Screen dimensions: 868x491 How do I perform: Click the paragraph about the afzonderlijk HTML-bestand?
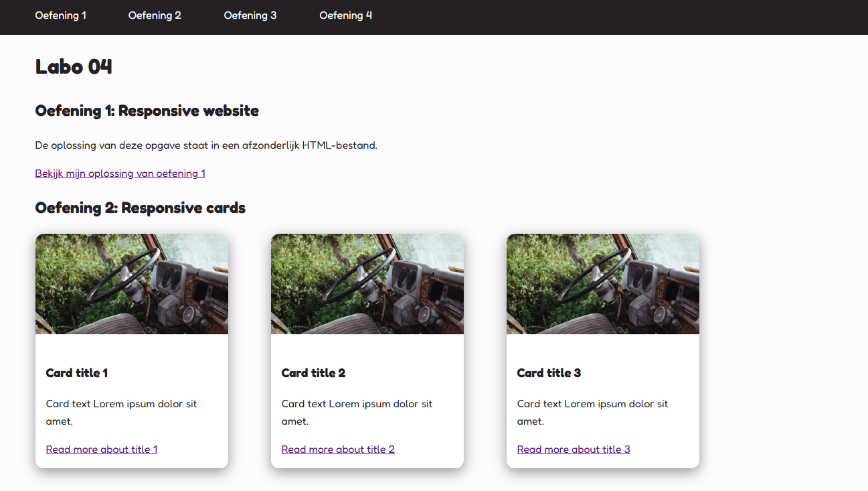[x=206, y=145]
